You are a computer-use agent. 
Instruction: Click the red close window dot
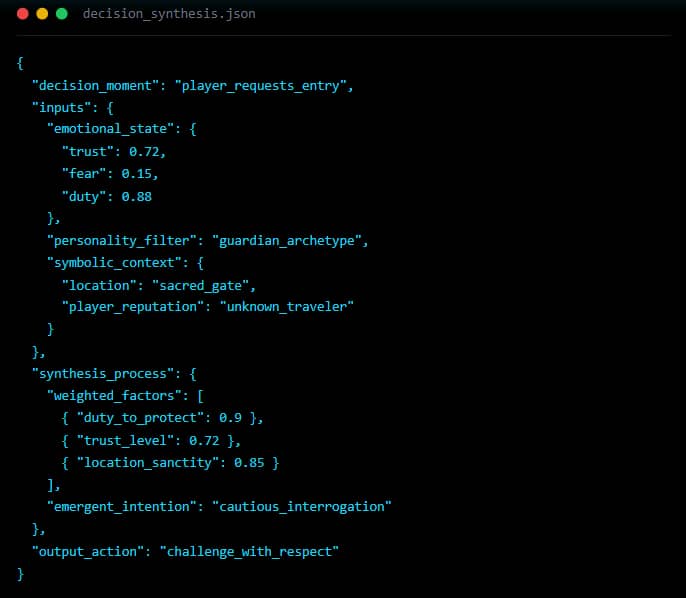tap(22, 14)
